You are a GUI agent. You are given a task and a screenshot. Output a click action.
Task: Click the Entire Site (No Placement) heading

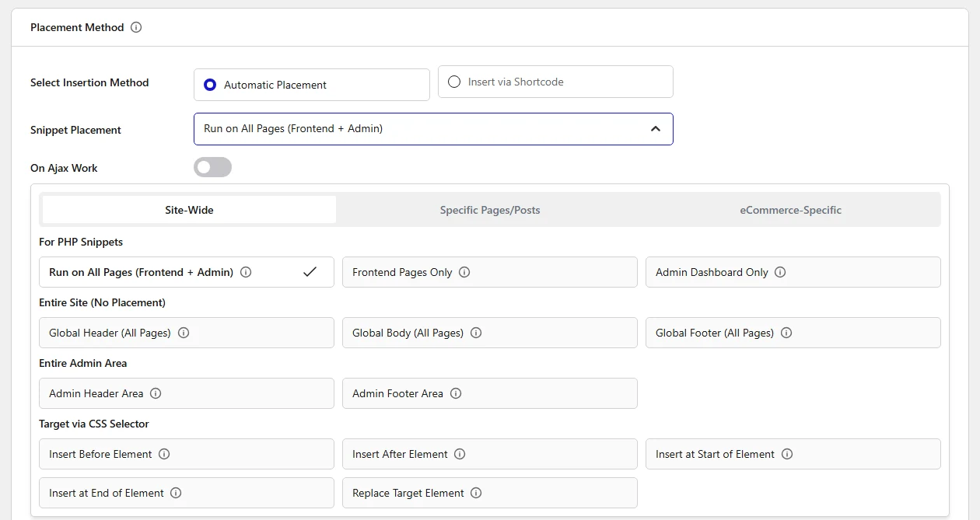click(x=102, y=302)
